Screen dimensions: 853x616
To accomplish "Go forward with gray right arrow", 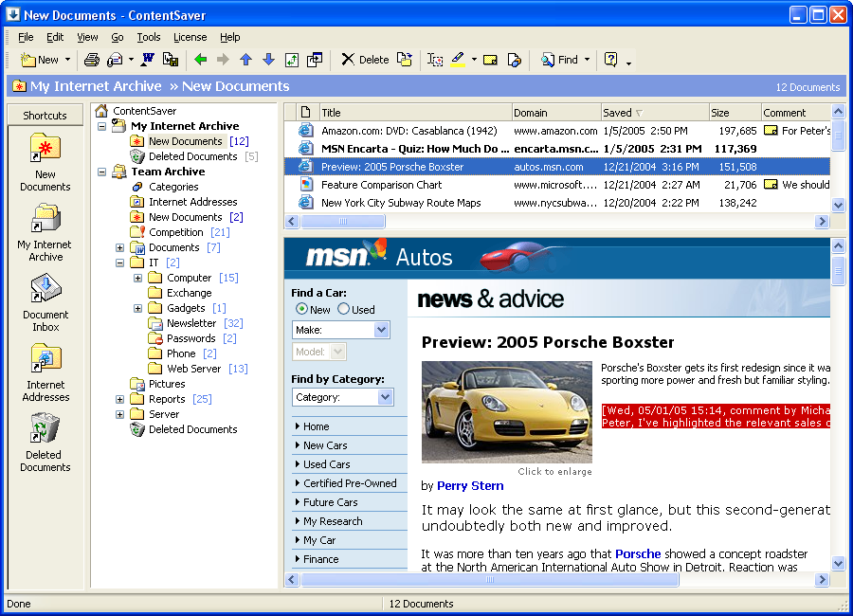I will 223,60.
